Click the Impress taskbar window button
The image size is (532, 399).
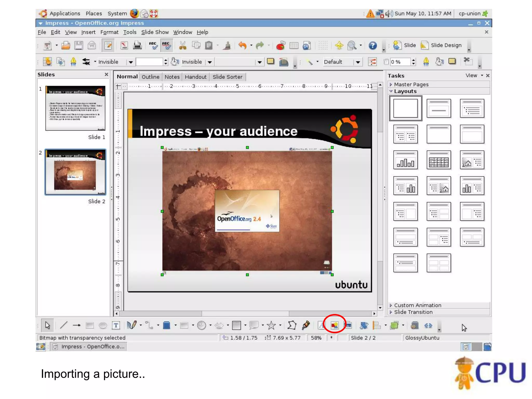[x=89, y=347]
